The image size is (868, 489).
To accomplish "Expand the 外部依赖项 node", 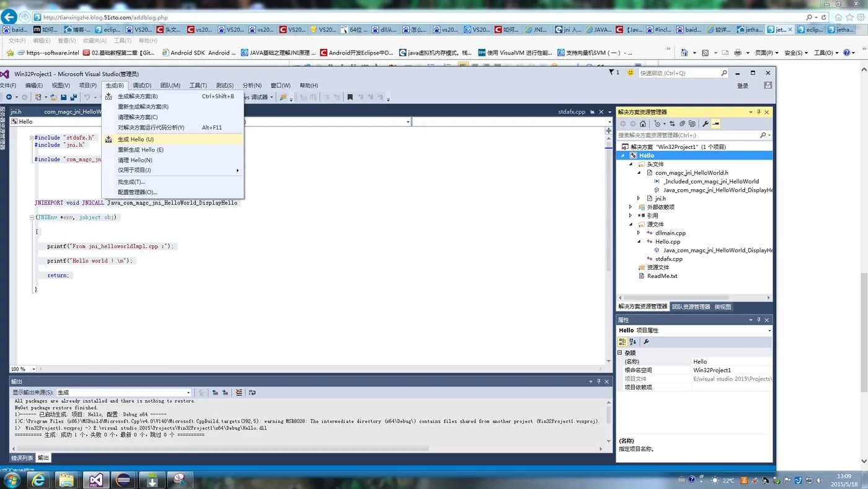I will [631, 207].
